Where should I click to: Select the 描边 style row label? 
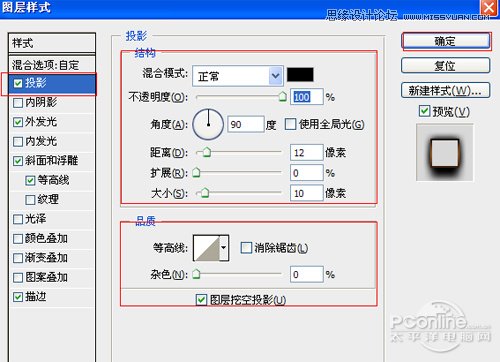click(36, 297)
